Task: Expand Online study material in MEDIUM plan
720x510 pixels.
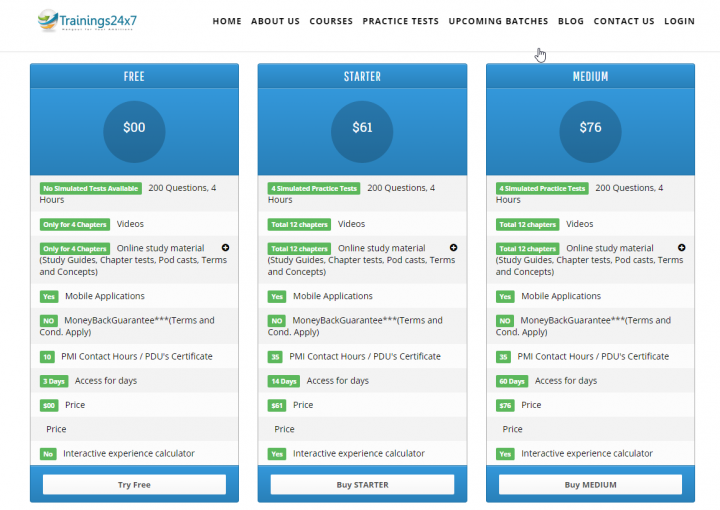Action: pos(681,247)
